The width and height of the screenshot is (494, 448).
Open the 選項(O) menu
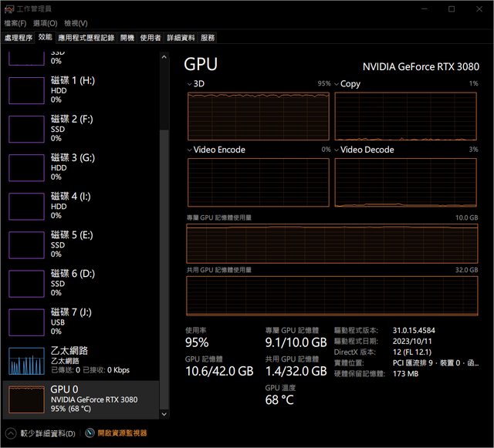(x=45, y=23)
